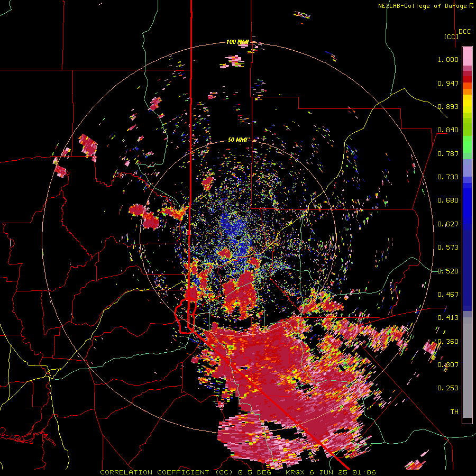This screenshot has width=476, height=476.
Task: Pick the light pink swatch at legend top
Action: [467, 56]
